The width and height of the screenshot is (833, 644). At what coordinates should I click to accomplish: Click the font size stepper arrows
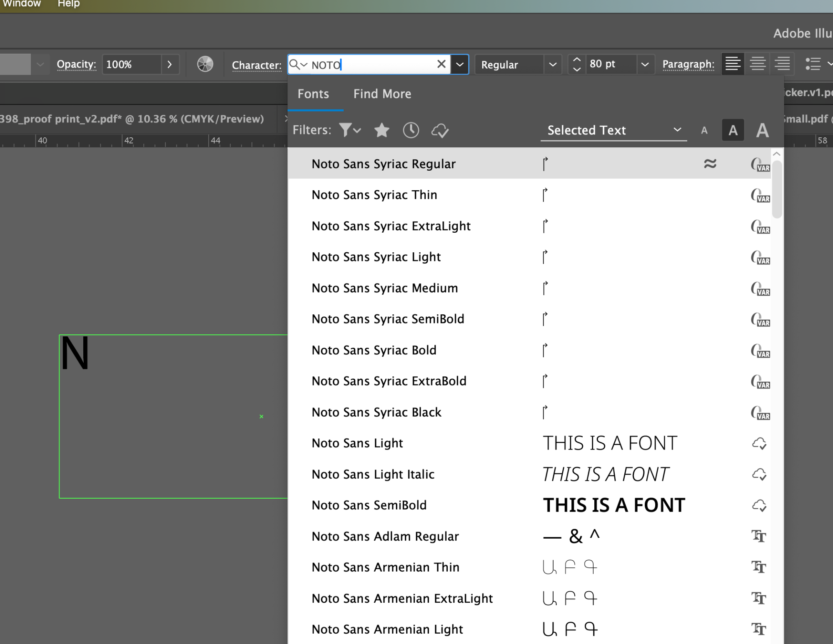click(x=577, y=65)
